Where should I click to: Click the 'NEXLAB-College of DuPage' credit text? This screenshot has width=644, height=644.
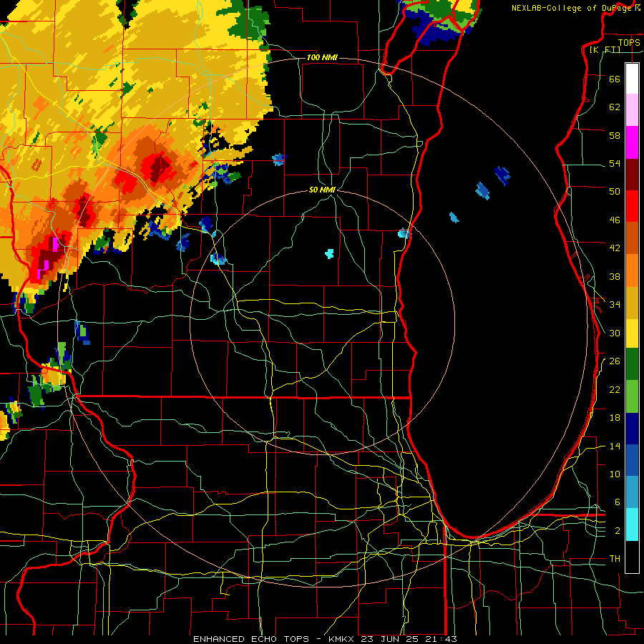point(572,8)
